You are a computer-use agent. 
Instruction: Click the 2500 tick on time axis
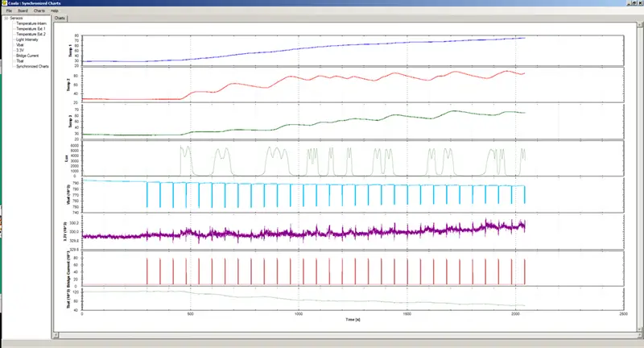click(x=623, y=314)
